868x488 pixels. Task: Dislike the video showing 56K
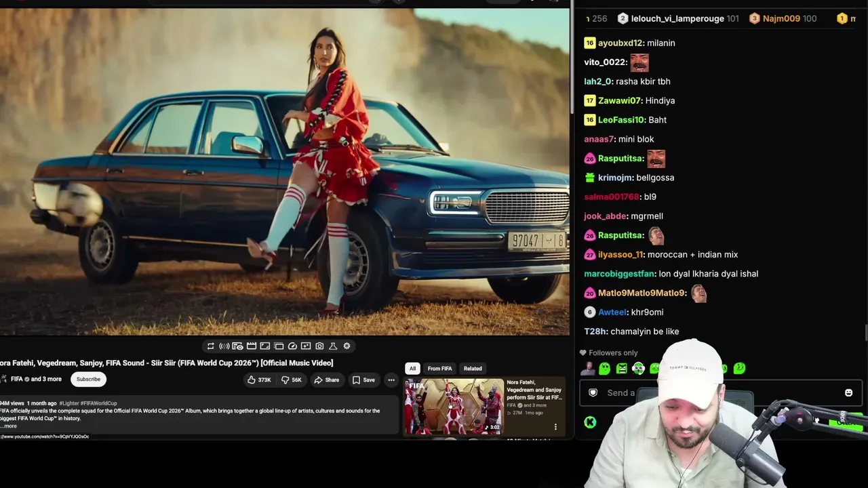[x=292, y=380]
